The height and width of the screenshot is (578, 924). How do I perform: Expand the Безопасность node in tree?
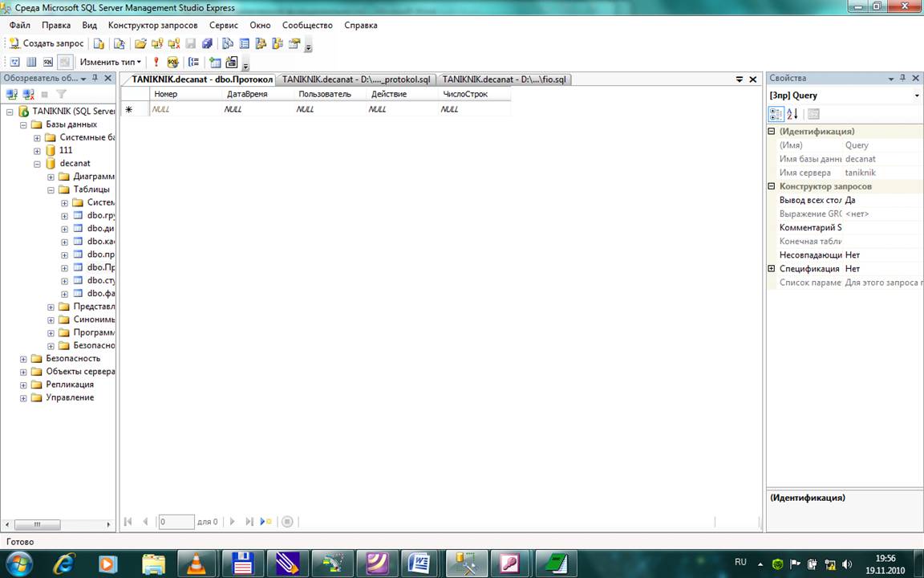tap(23, 359)
